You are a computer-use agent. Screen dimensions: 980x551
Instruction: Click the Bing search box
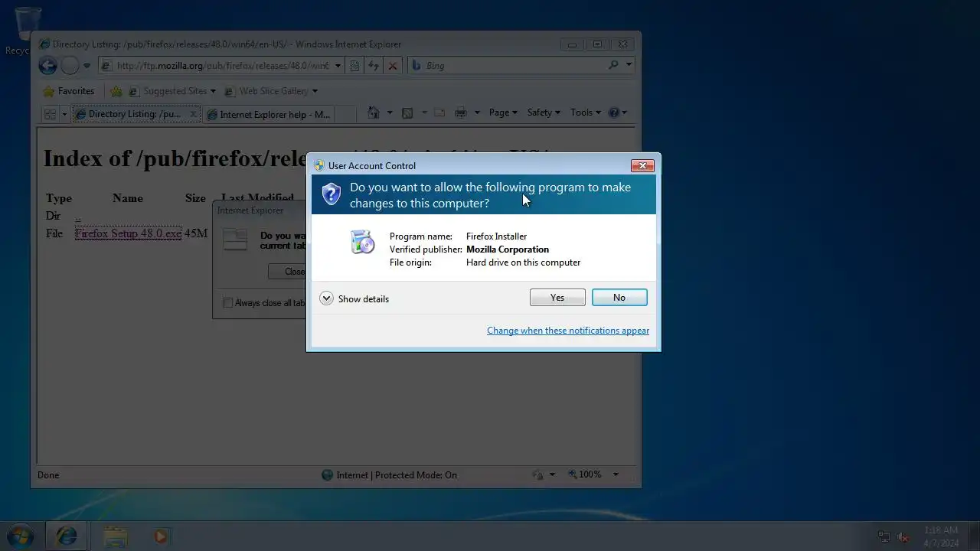click(x=509, y=66)
